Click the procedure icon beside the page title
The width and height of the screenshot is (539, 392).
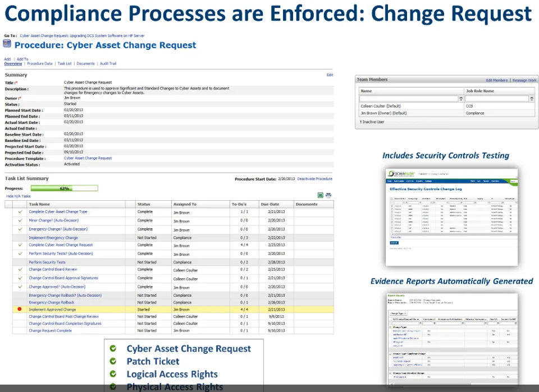pos(7,44)
